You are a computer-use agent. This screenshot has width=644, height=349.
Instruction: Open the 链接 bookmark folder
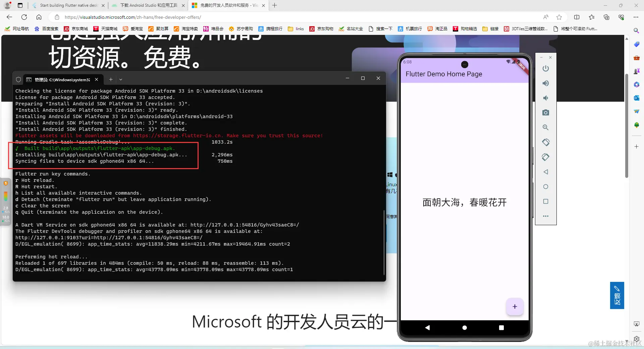tap(490, 29)
